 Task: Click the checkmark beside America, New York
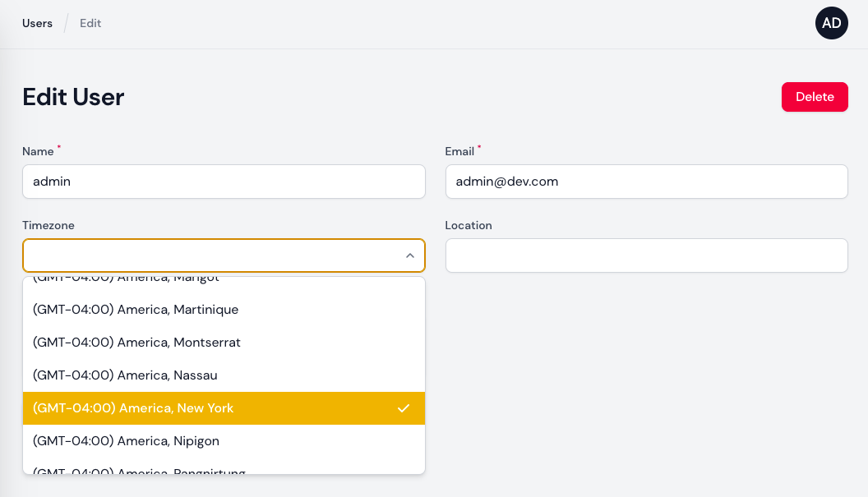coord(403,408)
